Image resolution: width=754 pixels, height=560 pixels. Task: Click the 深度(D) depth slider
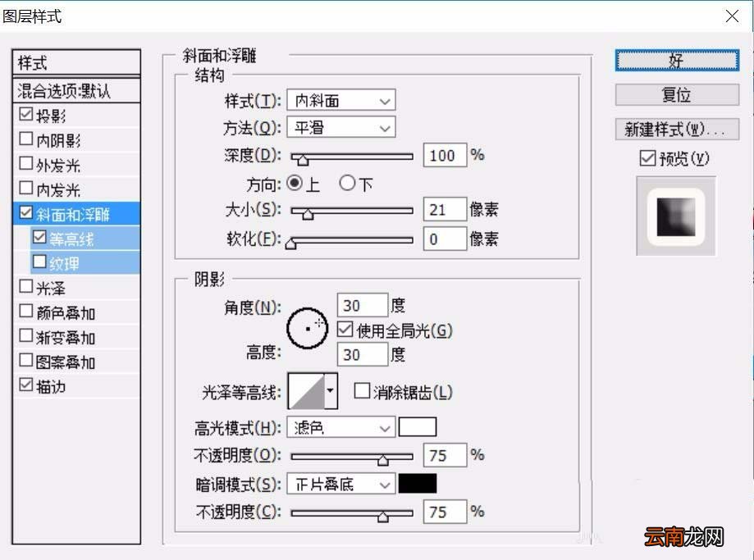pos(351,157)
